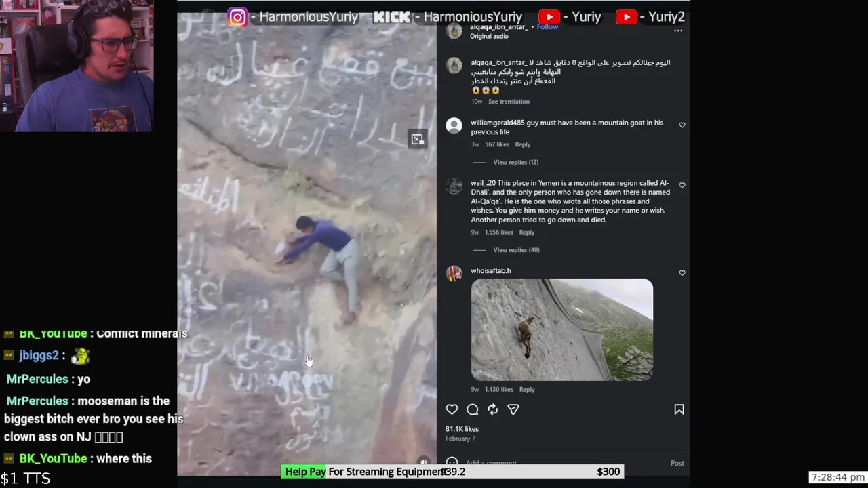Like wail_20's comment about Yemen

coord(682,185)
